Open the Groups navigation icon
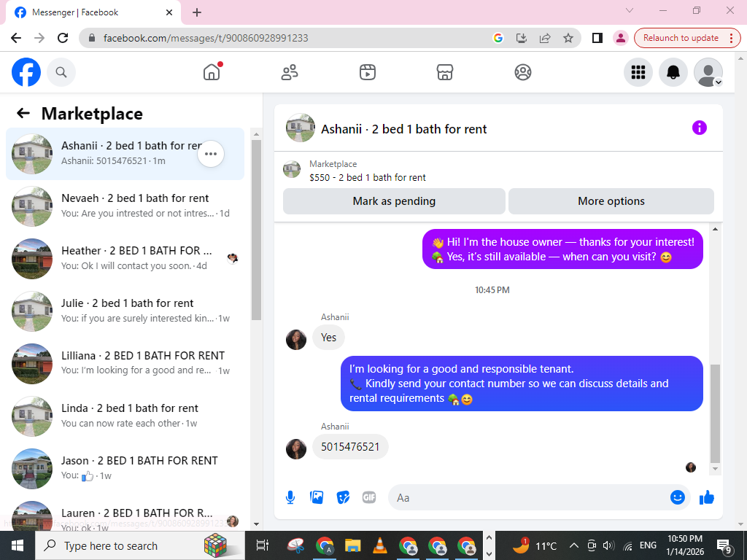Viewport: 747px width, 560px height. (522, 72)
